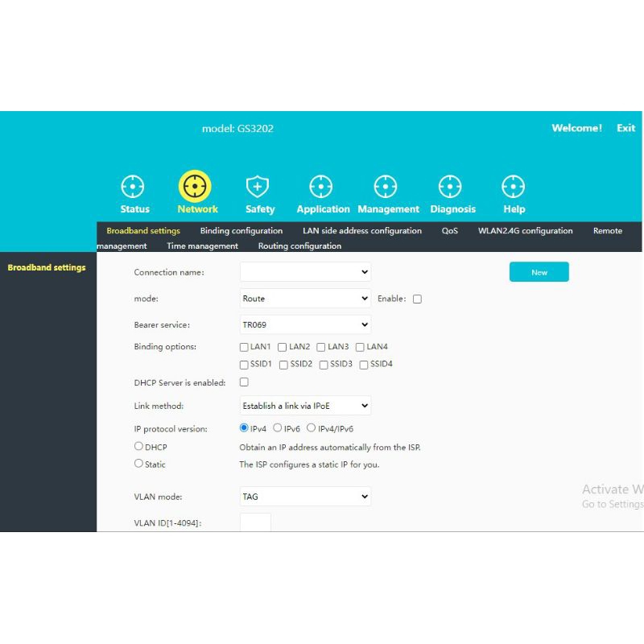Open the Management section icon

point(386,187)
